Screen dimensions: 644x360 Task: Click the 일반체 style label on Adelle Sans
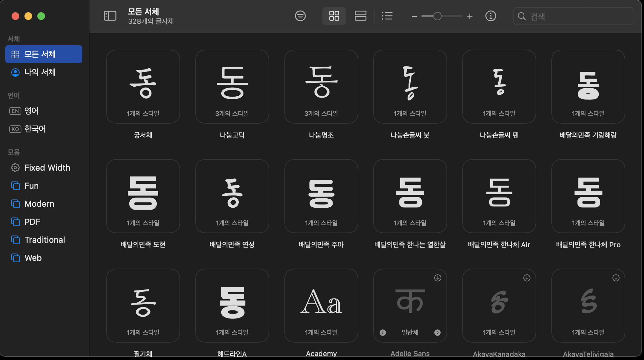[410, 332]
